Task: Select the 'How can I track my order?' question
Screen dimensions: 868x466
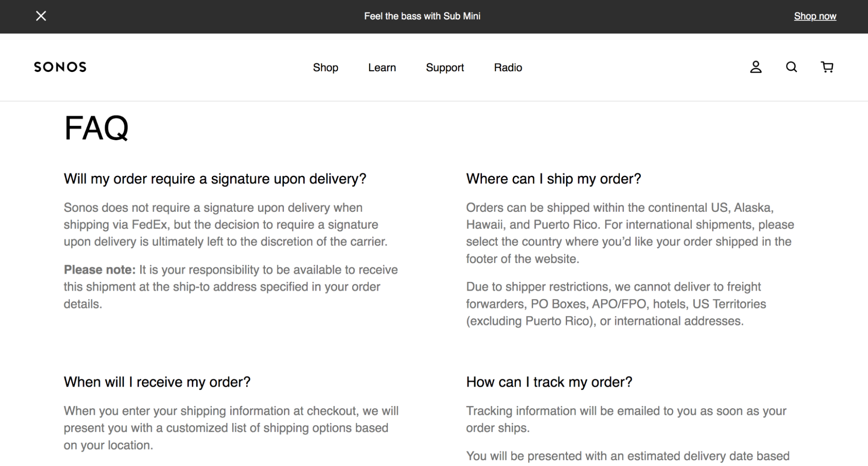Action: point(549,382)
